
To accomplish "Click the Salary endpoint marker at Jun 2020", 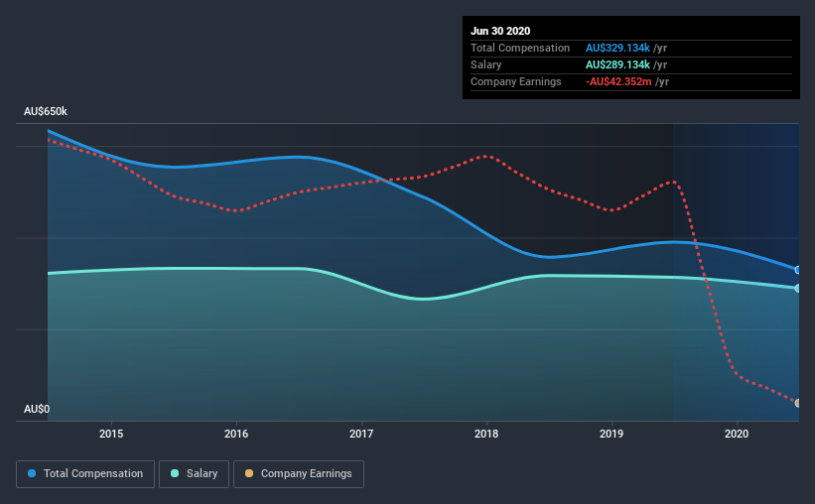I will [x=797, y=289].
